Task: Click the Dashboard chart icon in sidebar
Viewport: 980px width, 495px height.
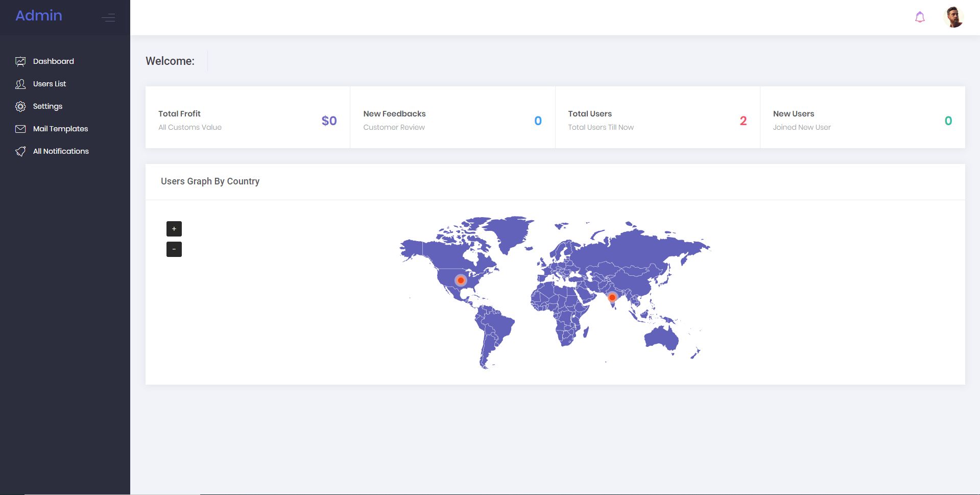Action: pos(20,61)
